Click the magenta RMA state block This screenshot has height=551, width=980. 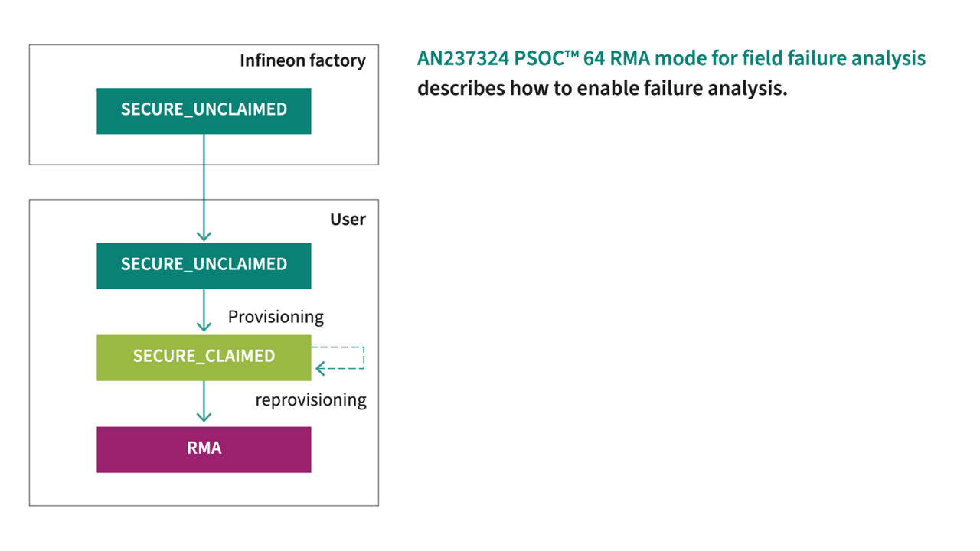(x=204, y=448)
